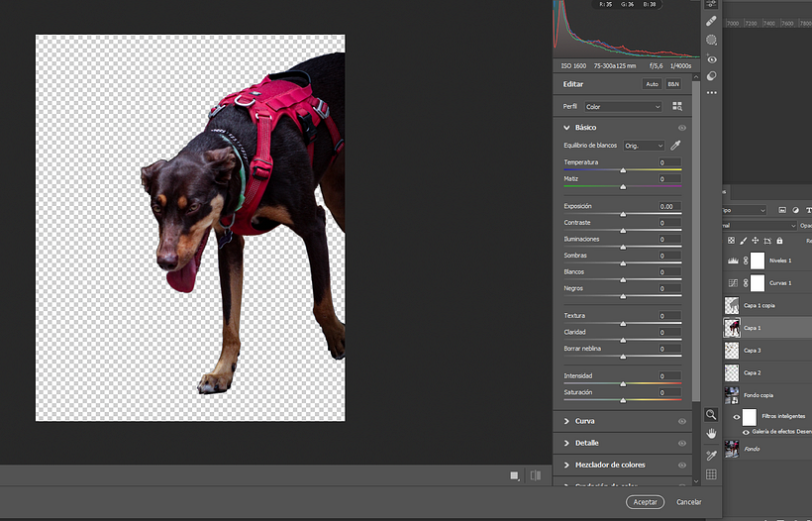812x521 pixels.
Task: Click the Matiz slider handle
Action: coord(623,186)
